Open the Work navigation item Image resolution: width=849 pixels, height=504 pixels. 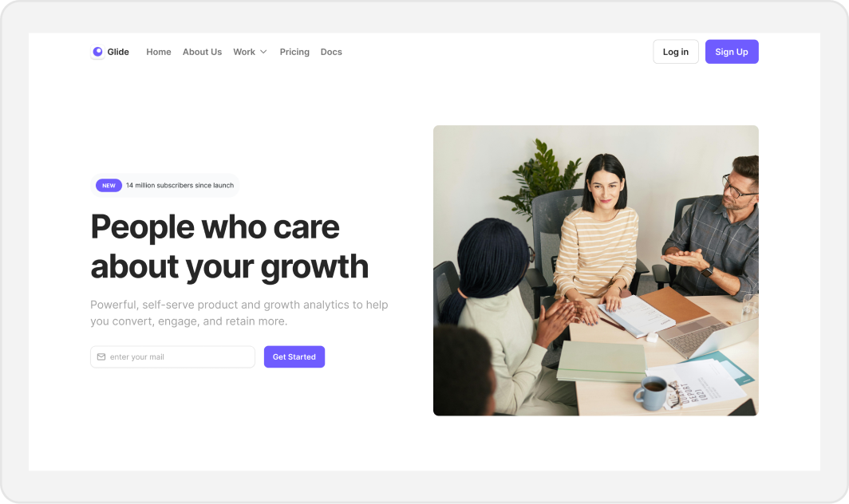pos(244,52)
